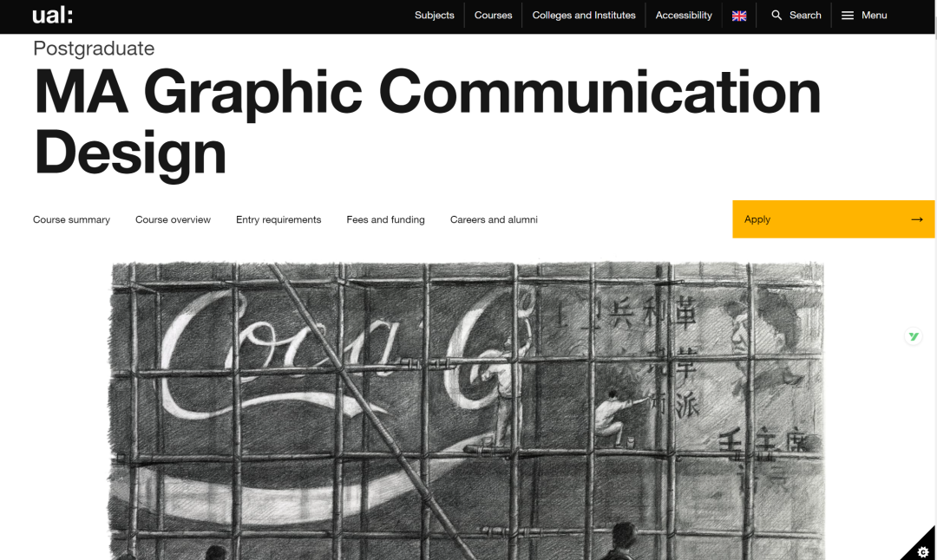Open the Subjects menu
Screen dimensions: 937x560
point(435,16)
